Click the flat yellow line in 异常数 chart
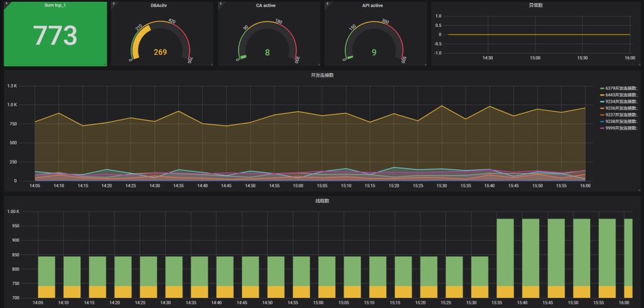This screenshot has height=308, width=644. coord(539,35)
